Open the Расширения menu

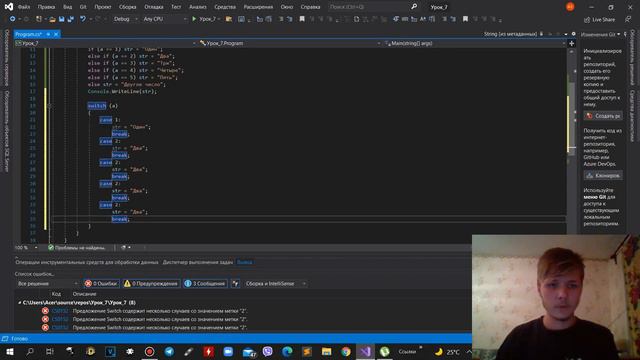[258, 7]
